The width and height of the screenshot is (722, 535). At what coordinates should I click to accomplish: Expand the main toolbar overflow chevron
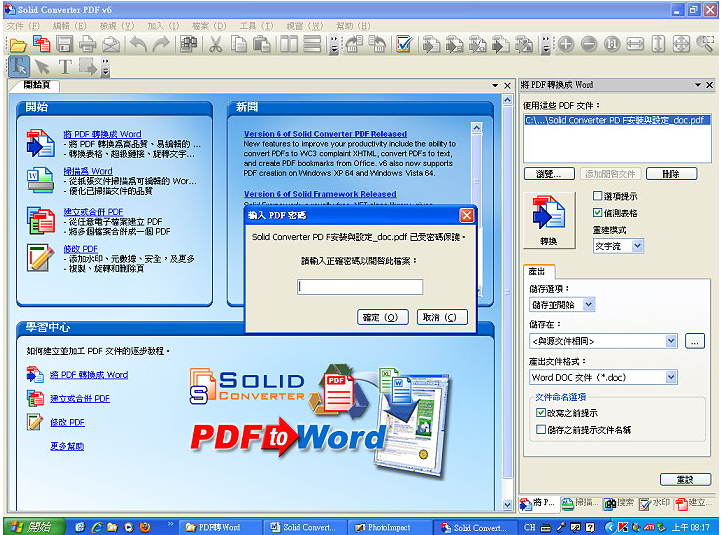click(335, 45)
